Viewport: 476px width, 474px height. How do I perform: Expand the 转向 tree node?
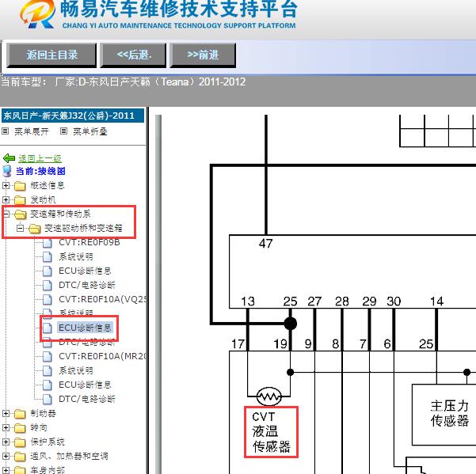(6, 427)
